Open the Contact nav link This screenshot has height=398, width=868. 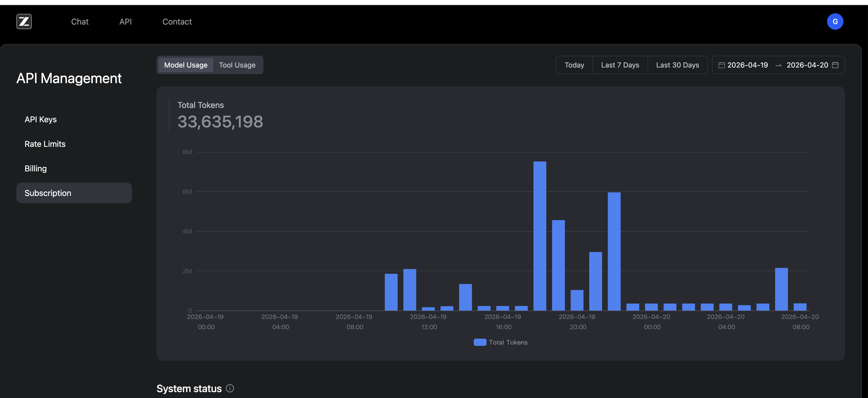(x=177, y=21)
